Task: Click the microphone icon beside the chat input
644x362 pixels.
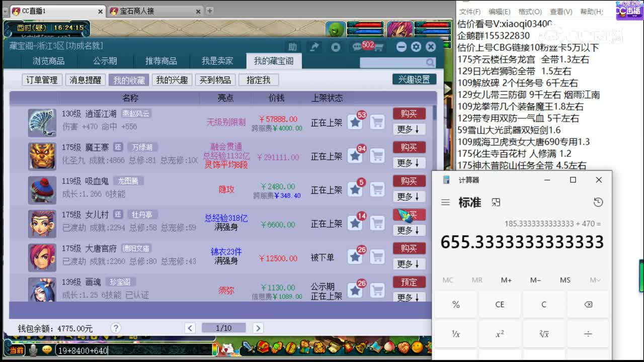Action: (33, 351)
